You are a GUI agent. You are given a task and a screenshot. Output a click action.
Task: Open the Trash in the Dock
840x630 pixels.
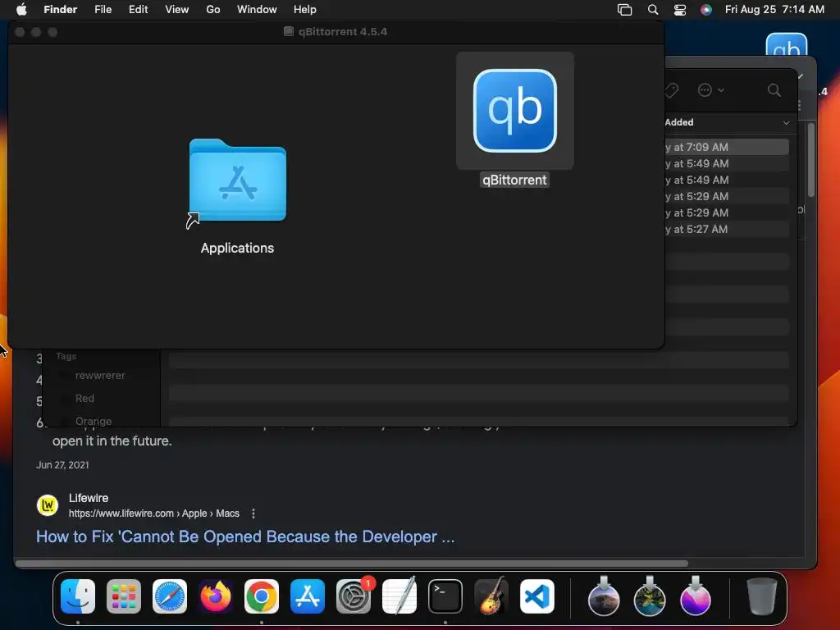[x=762, y=596]
